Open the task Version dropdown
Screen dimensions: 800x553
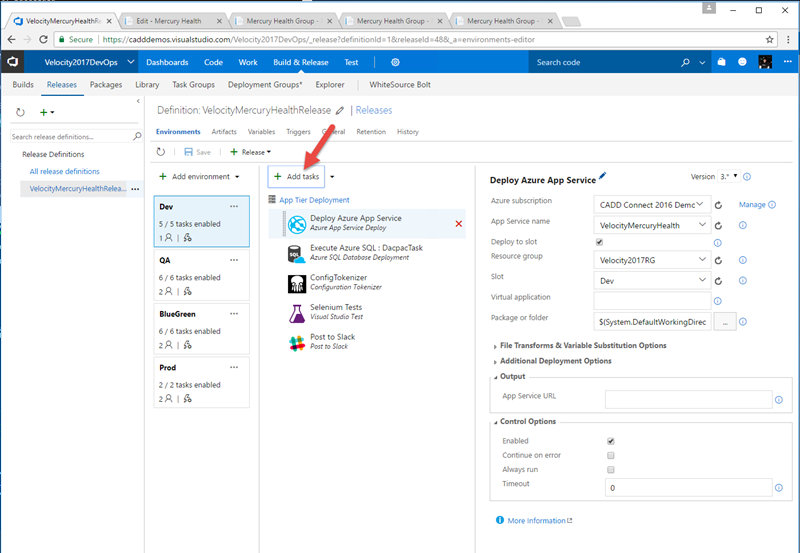(x=729, y=177)
